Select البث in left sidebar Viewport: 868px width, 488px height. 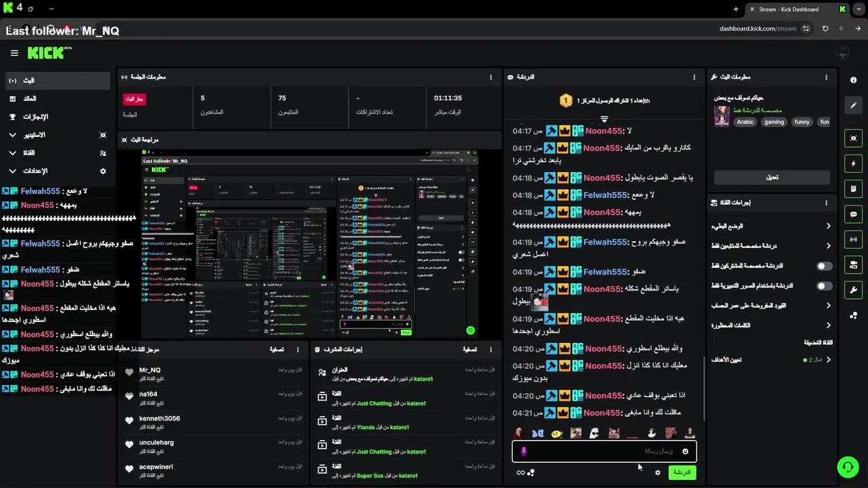point(57,81)
